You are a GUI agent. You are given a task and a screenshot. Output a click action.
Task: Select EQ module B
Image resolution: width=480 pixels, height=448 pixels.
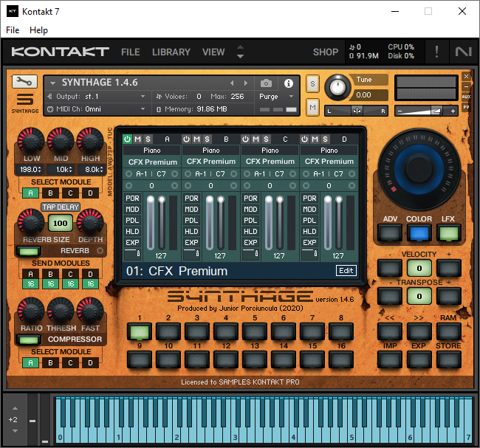50,193
